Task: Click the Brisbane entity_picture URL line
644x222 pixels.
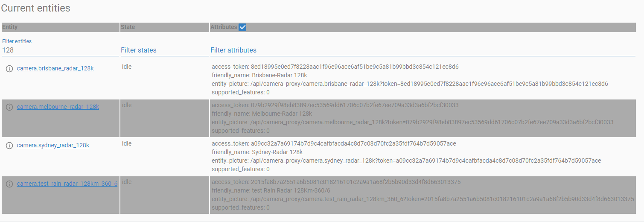Action: click(410, 84)
